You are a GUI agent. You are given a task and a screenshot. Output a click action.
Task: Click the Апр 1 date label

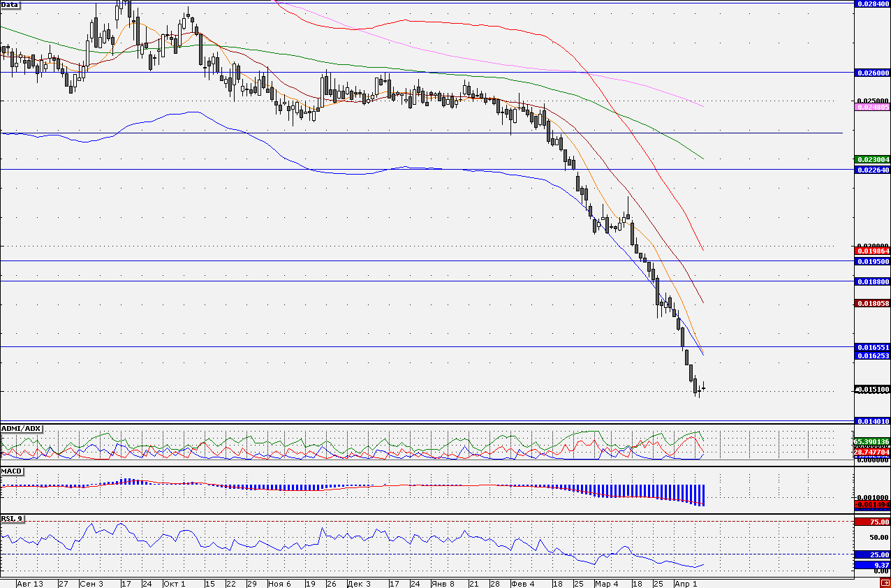[686, 583]
